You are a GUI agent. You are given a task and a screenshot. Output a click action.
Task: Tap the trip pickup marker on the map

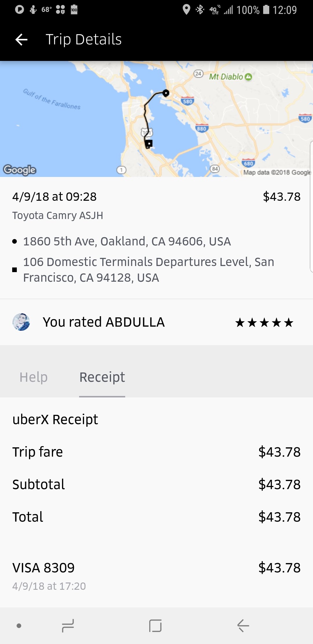click(166, 93)
